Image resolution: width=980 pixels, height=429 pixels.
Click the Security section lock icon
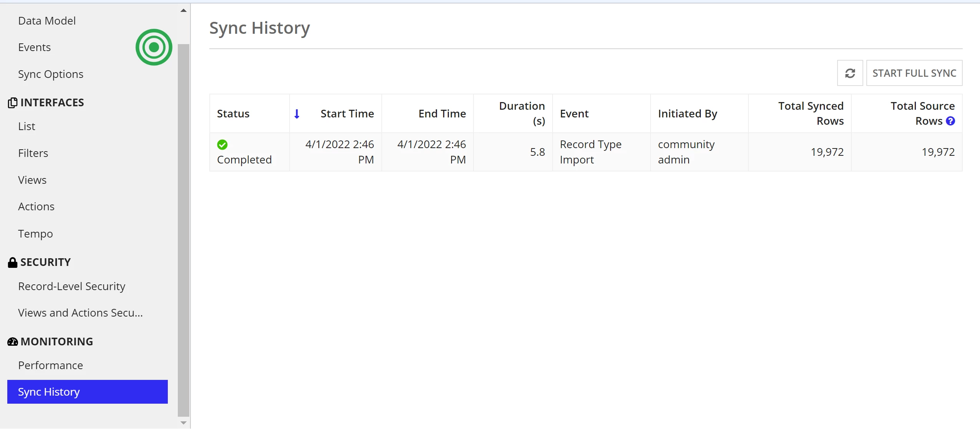(13, 262)
